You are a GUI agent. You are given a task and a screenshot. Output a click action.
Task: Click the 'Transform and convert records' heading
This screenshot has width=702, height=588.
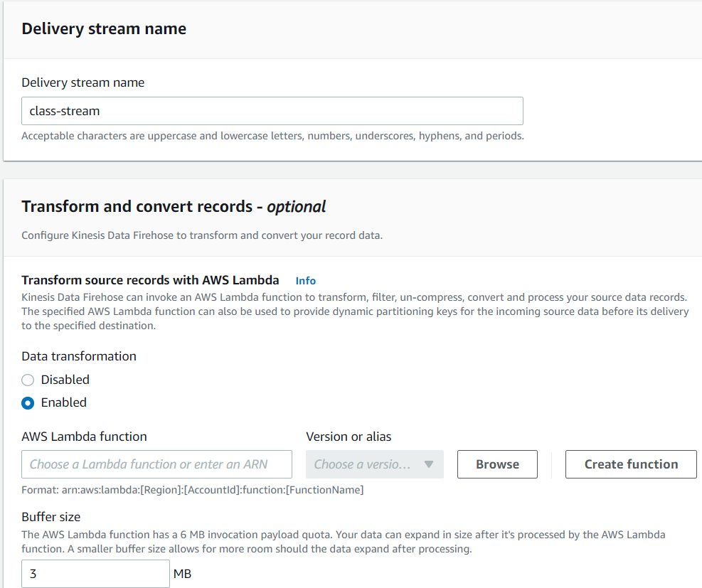pyautogui.click(x=174, y=206)
